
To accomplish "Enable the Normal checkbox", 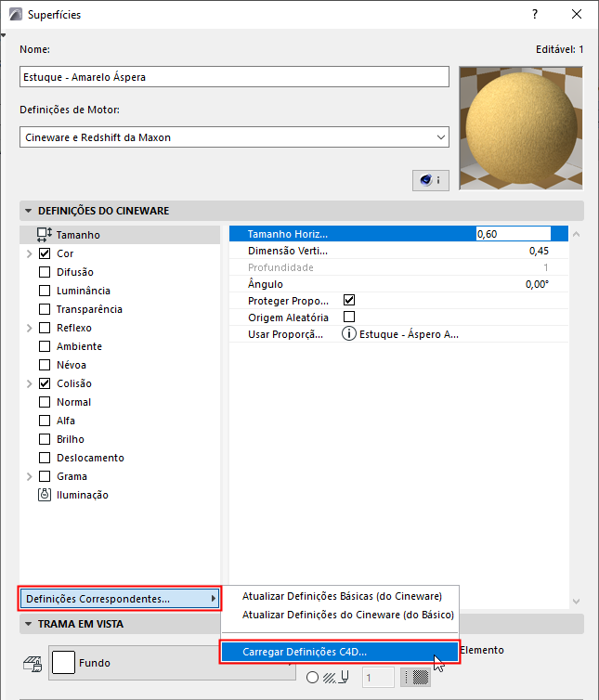I will 45,402.
